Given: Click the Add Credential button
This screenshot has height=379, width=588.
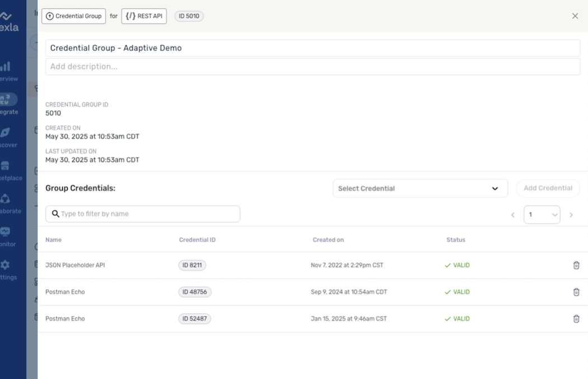Looking at the screenshot, I should click(547, 189).
